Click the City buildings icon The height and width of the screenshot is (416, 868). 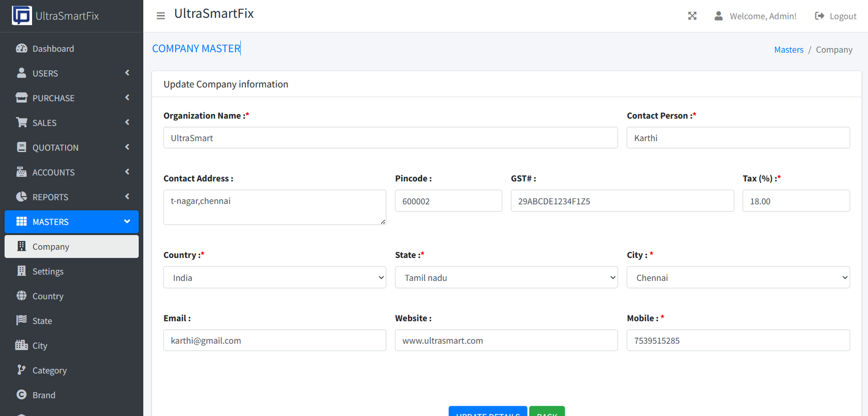pyautogui.click(x=22, y=345)
